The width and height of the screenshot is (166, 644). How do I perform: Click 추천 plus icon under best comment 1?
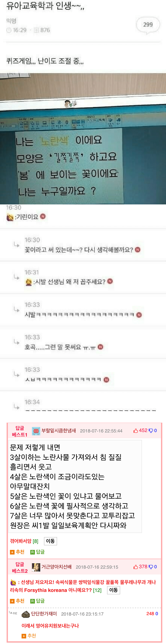click(12, 552)
